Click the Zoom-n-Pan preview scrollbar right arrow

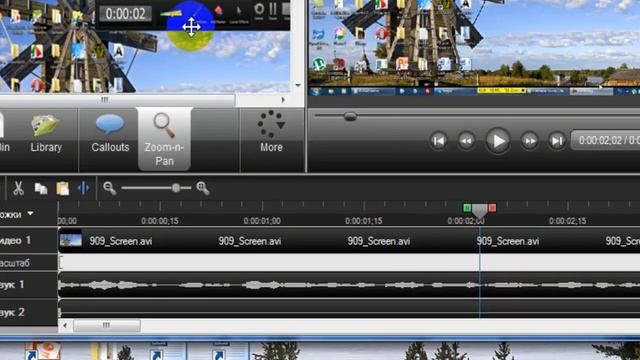(283, 99)
